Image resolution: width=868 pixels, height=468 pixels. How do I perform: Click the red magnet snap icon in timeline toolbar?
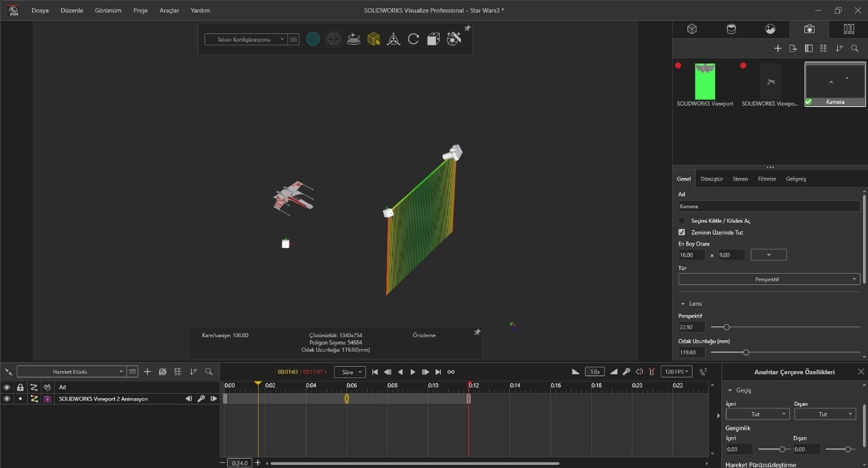[x=652, y=372]
